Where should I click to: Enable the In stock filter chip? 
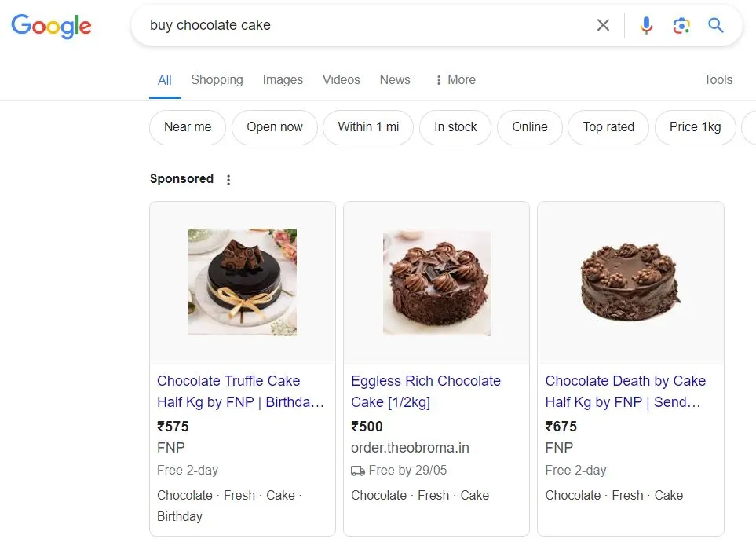tap(455, 127)
